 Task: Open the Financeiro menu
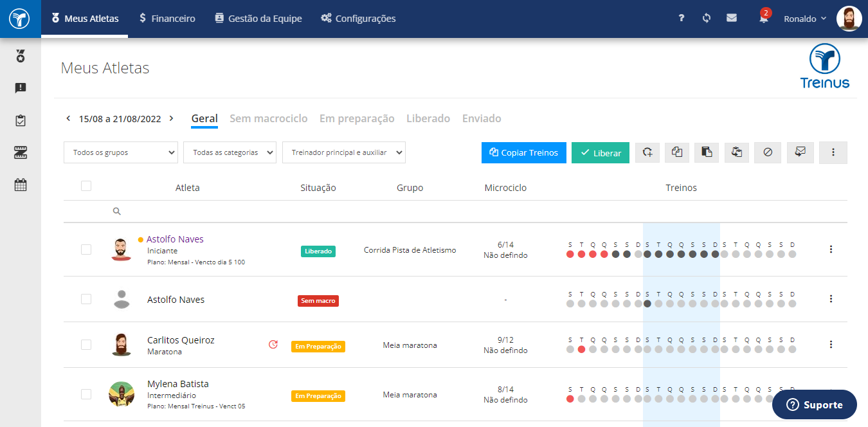[167, 19]
